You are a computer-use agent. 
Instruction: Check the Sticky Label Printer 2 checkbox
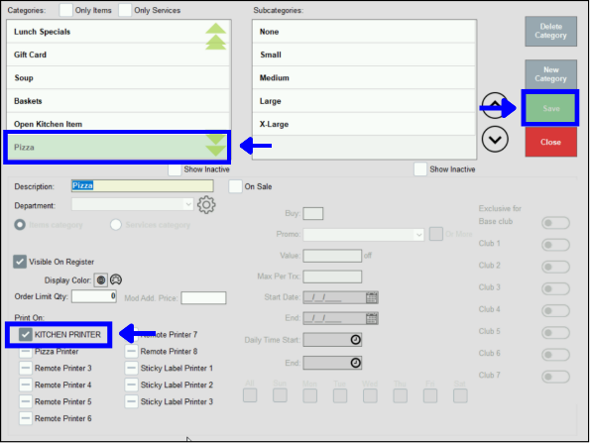[x=131, y=385]
